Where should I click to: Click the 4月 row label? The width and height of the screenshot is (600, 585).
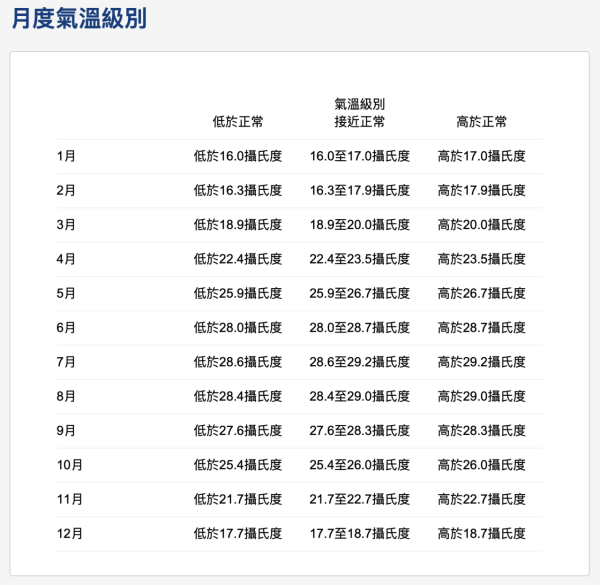pos(66,259)
